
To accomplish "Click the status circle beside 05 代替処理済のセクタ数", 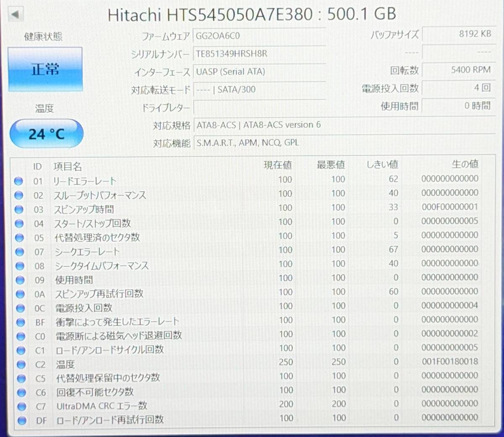I will pyautogui.click(x=19, y=238).
